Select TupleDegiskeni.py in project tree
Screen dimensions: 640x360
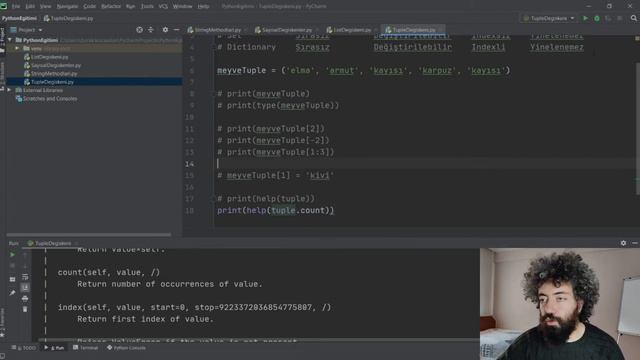pos(52,82)
